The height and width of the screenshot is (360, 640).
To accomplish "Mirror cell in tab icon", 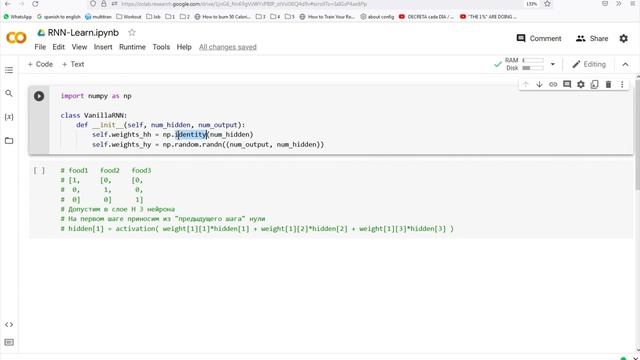I will (x=595, y=84).
